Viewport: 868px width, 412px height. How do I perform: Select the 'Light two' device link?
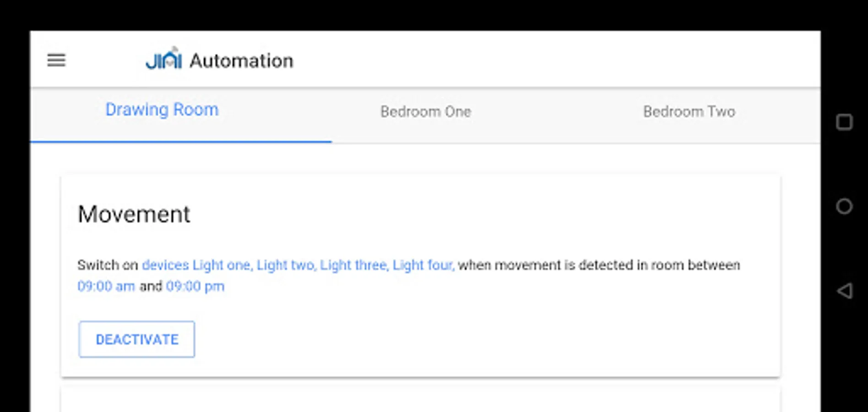tap(286, 265)
